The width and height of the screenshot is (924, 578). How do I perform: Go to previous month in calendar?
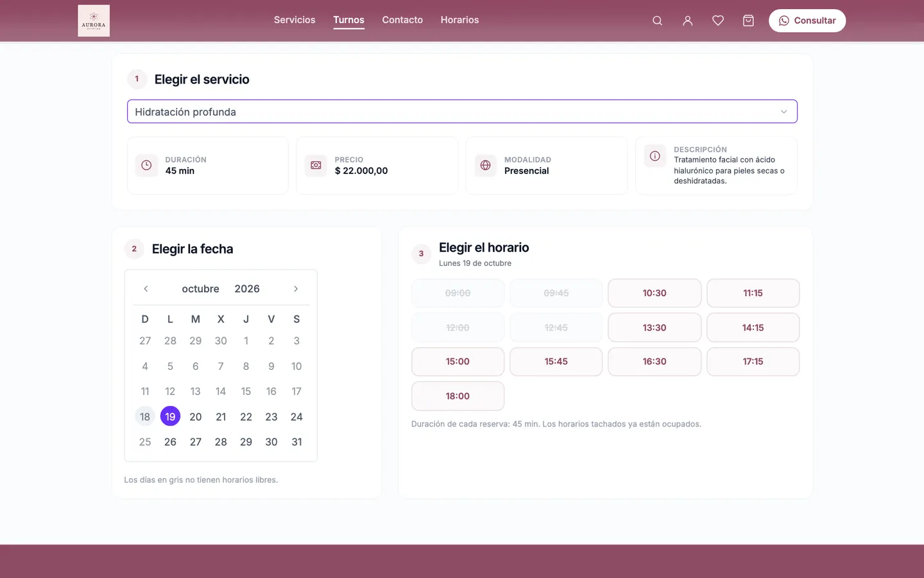click(146, 289)
